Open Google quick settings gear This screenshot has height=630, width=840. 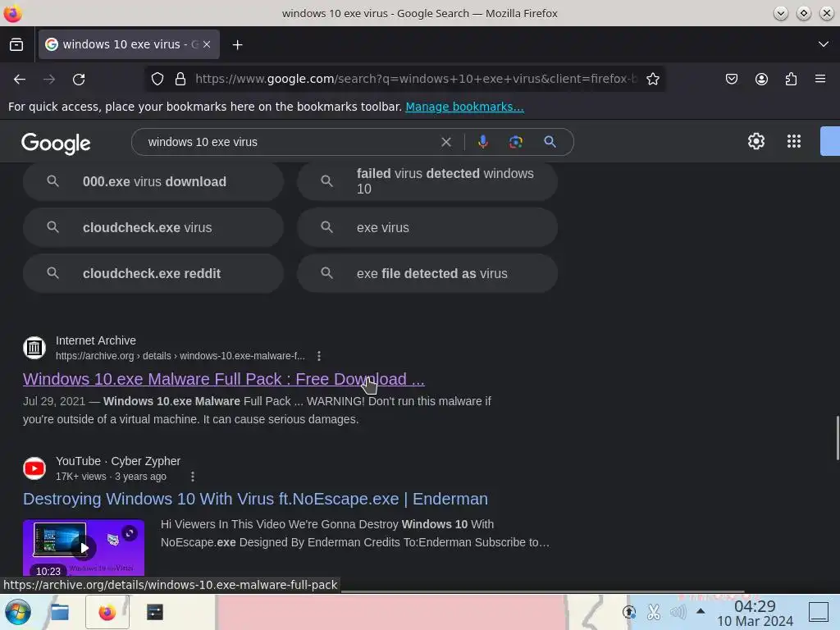point(756,141)
